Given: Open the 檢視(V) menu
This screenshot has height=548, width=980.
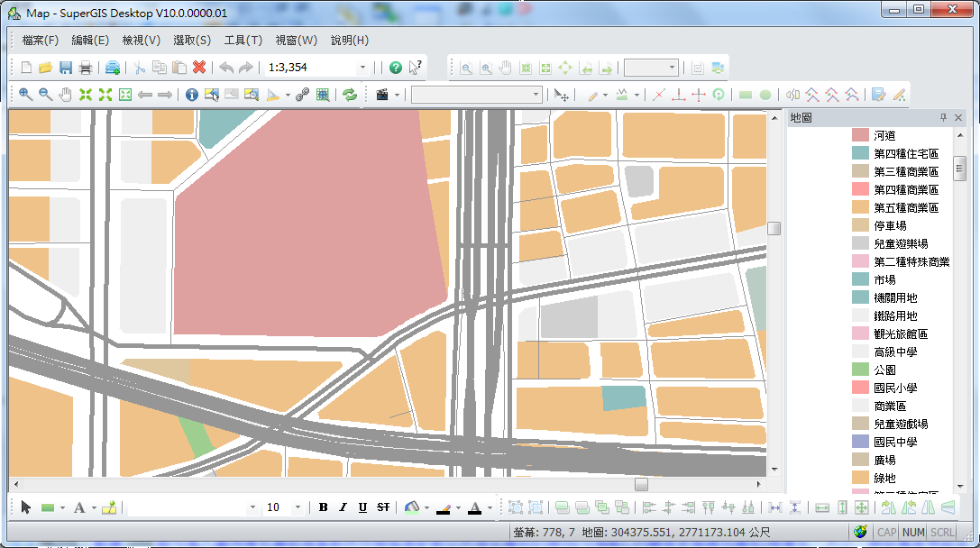Looking at the screenshot, I should click(142, 40).
